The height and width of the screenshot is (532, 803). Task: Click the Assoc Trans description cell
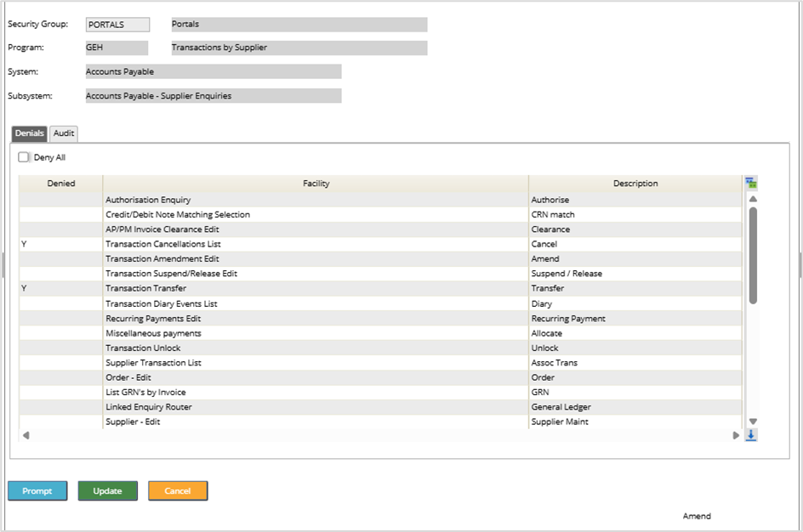635,363
